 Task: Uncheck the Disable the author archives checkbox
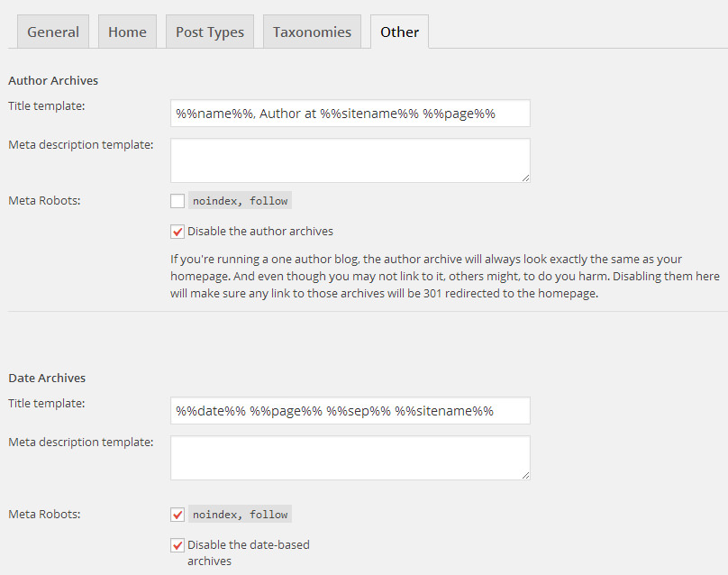pos(177,232)
